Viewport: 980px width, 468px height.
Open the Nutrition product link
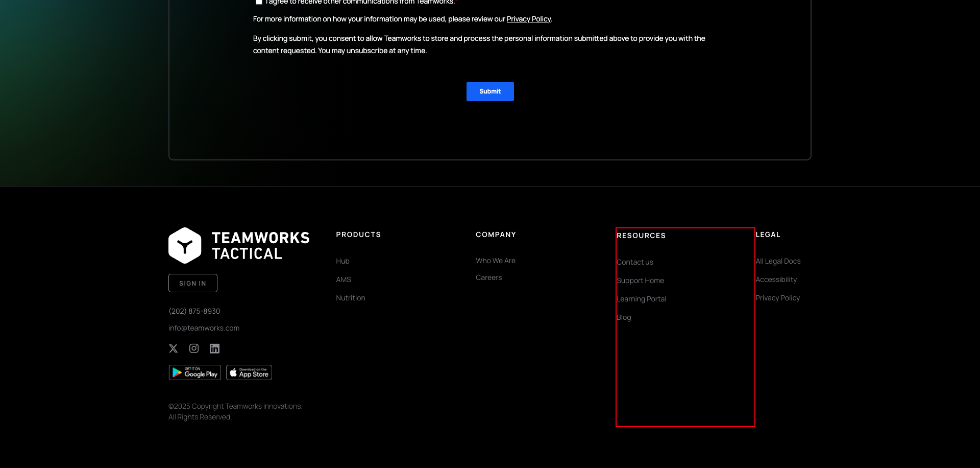click(x=351, y=298)
